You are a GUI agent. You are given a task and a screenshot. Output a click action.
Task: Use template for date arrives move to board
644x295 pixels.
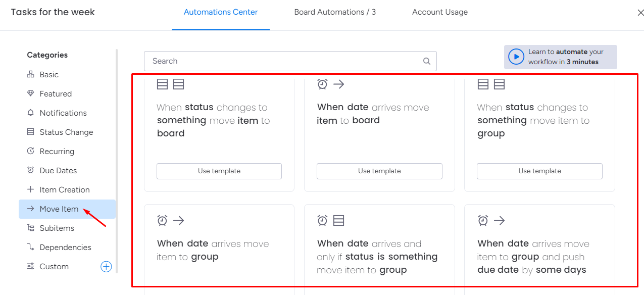point(379,171)
